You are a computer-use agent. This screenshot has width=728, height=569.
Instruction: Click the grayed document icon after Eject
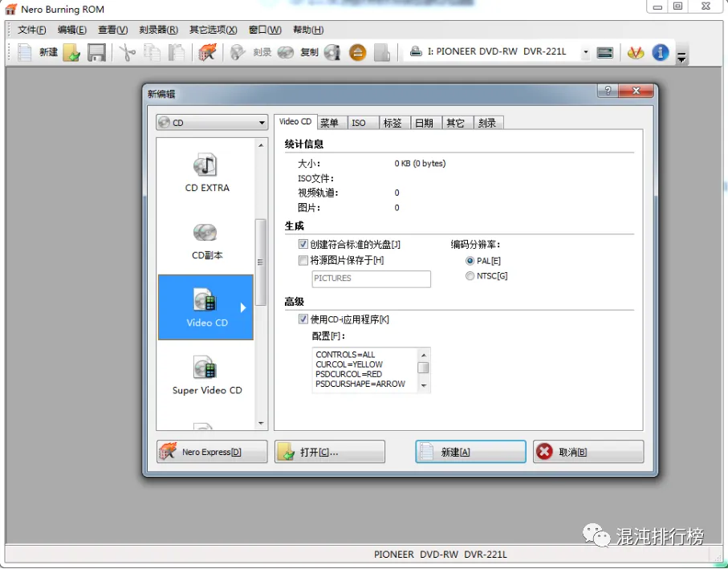coord(381,52)
